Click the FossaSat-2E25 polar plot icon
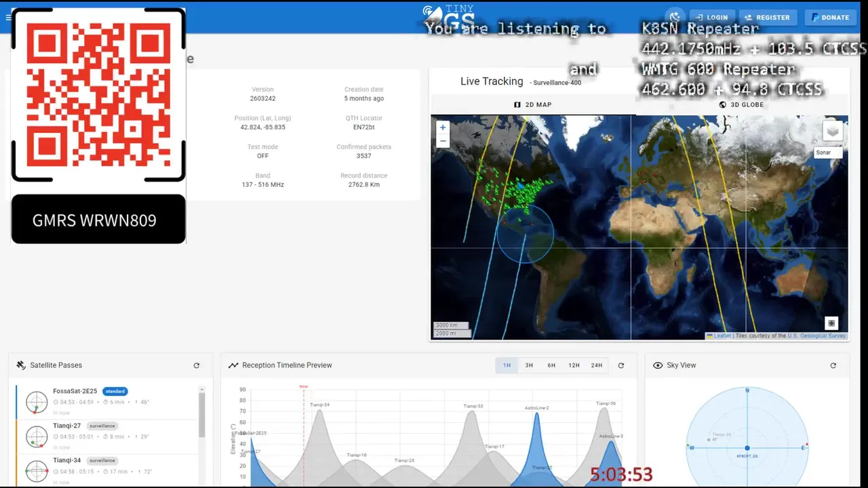The width and height of the screenshot is (868, 488). (37, 402)
